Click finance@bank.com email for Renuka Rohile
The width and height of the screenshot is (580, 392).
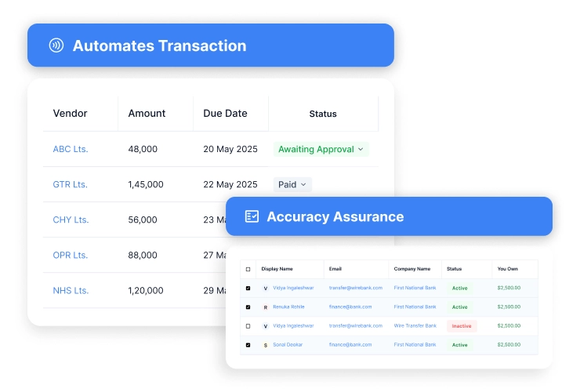tap(350, 307)
